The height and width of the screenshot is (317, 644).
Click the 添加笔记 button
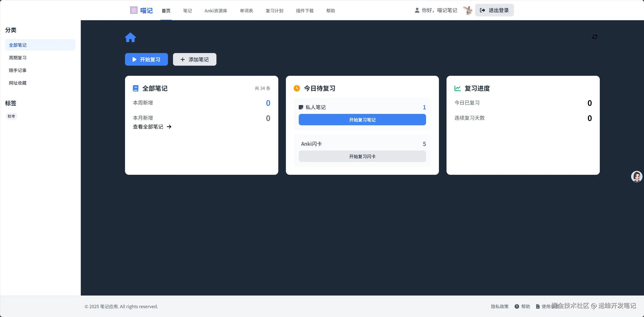point(194,59)
